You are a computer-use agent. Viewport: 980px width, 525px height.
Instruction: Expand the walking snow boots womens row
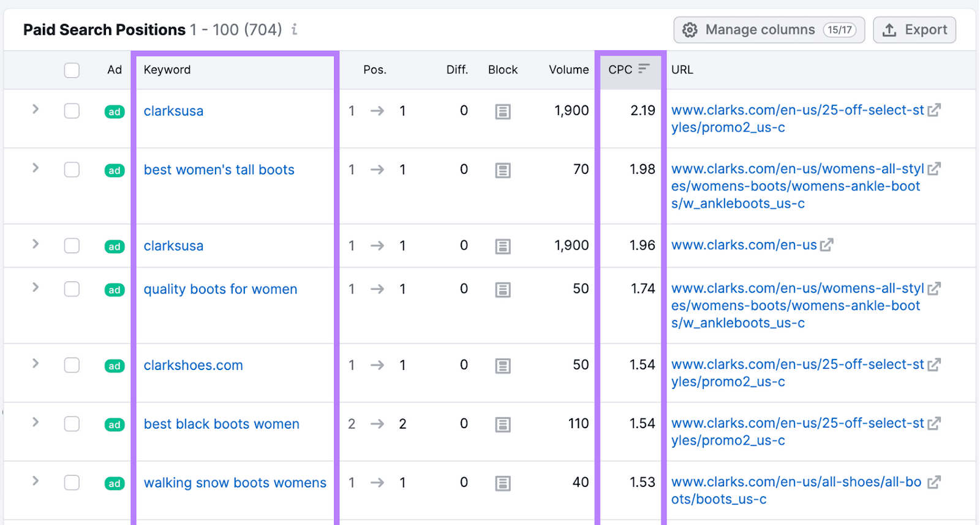(x=36, y=481)
